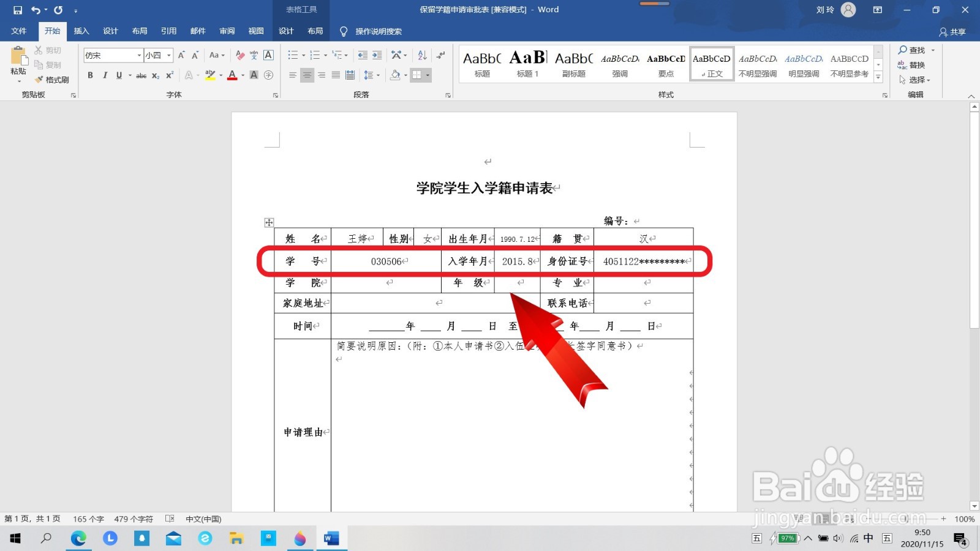The height and width of the screenshot is (551, 980).
Task: Open the Select (选择) dropdown
Action: point(914,80)
